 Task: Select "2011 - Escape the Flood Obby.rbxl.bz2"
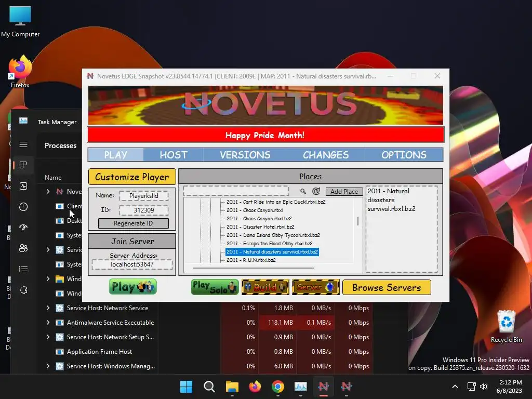pos(270,243)
